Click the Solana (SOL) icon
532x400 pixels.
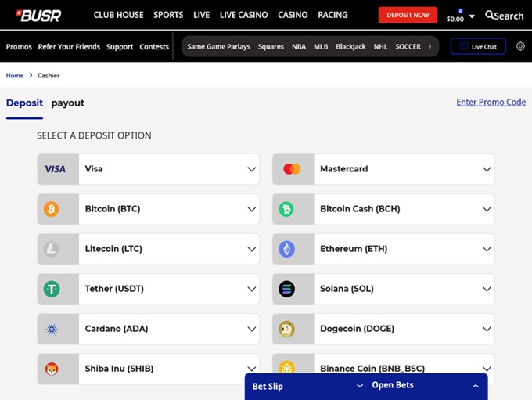[x=287, y=289]
